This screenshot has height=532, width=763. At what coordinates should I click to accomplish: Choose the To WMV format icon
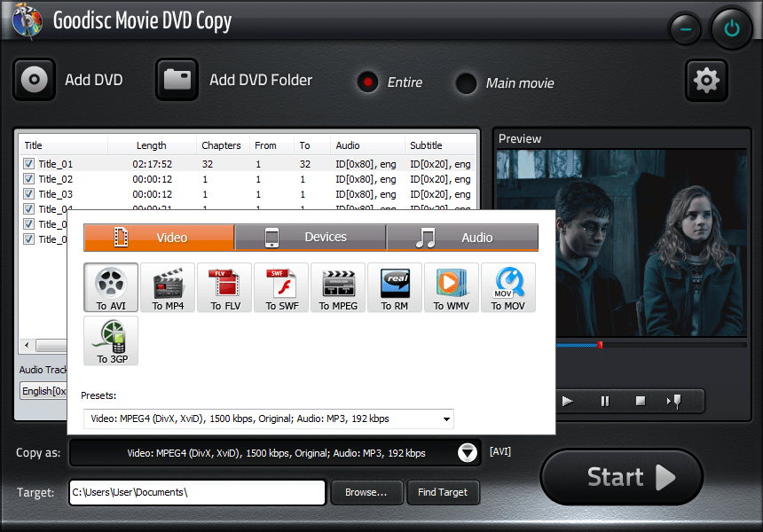[x=452, y=287]
